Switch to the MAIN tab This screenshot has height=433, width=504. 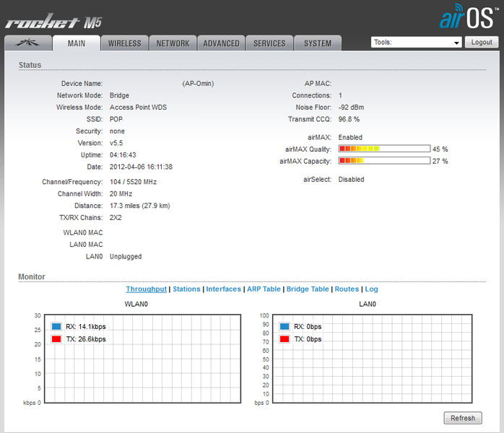[x=77, y=43]
